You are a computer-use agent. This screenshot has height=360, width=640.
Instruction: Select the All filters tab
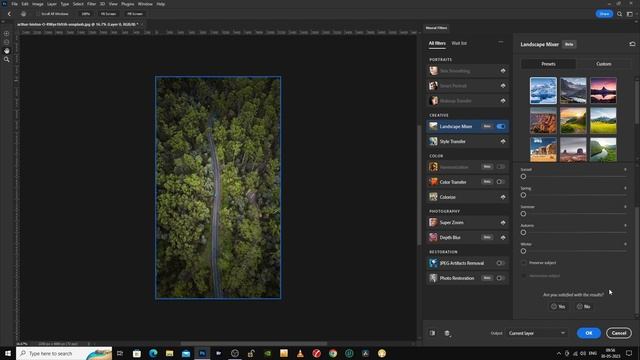point(437,43)
